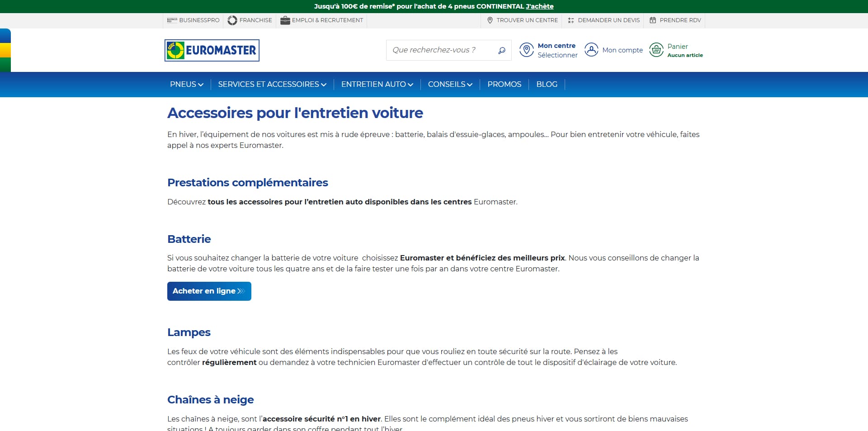Click the Chaînes à neige heading
The image size is (868, 431).
point(211,400)
